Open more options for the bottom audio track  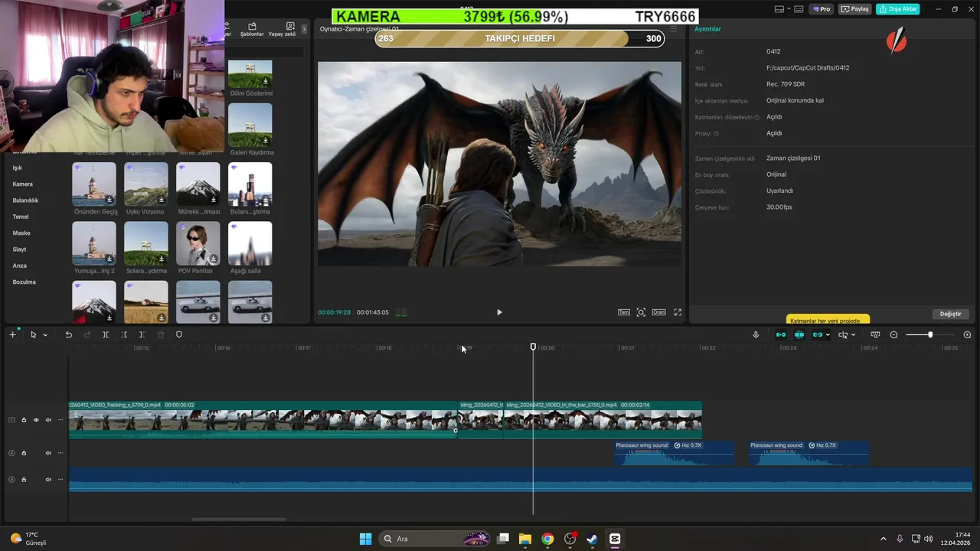[60, 480]
